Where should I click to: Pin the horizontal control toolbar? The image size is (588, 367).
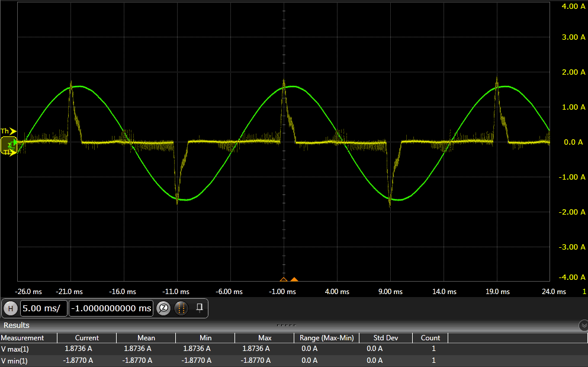click(x=200, y=307)
